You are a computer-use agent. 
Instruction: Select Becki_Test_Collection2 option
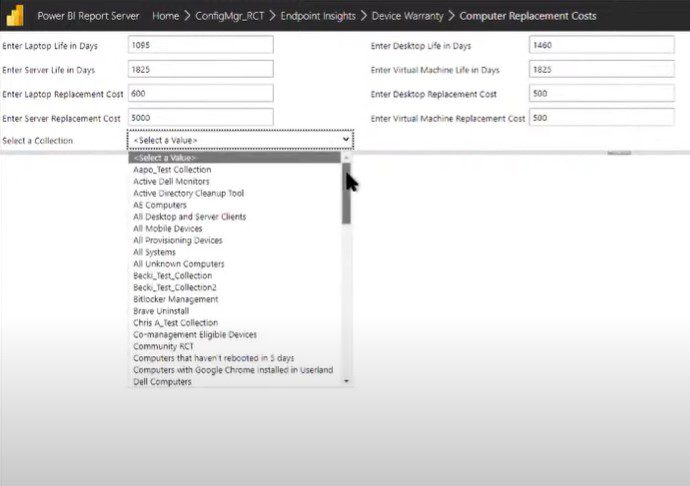235,287
